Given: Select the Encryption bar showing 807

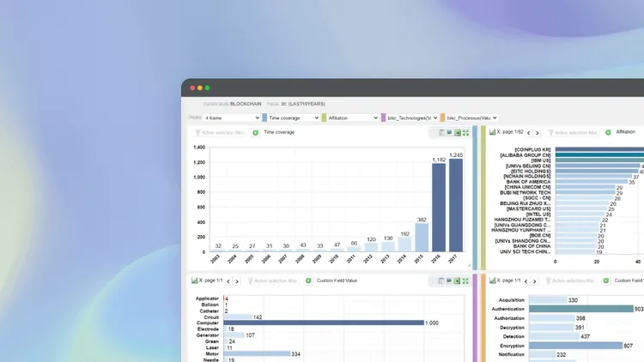Looking at the screenshot, I should pos(576,346).
